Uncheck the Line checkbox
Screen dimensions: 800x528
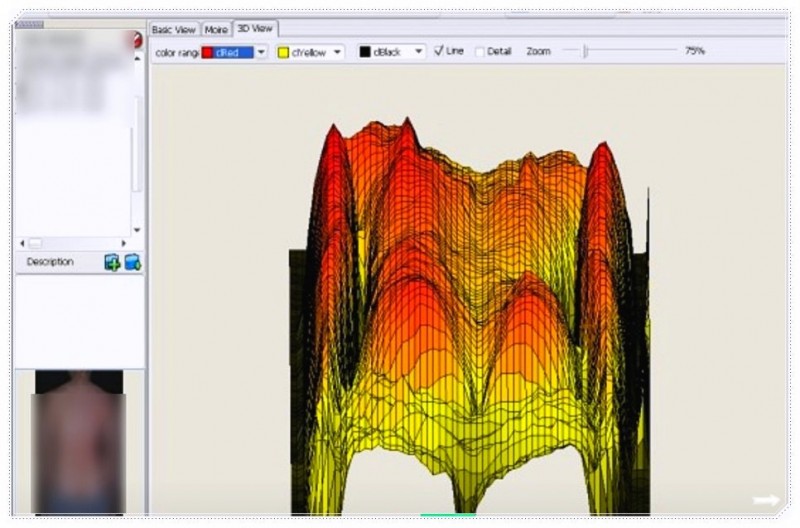point(439,51)
